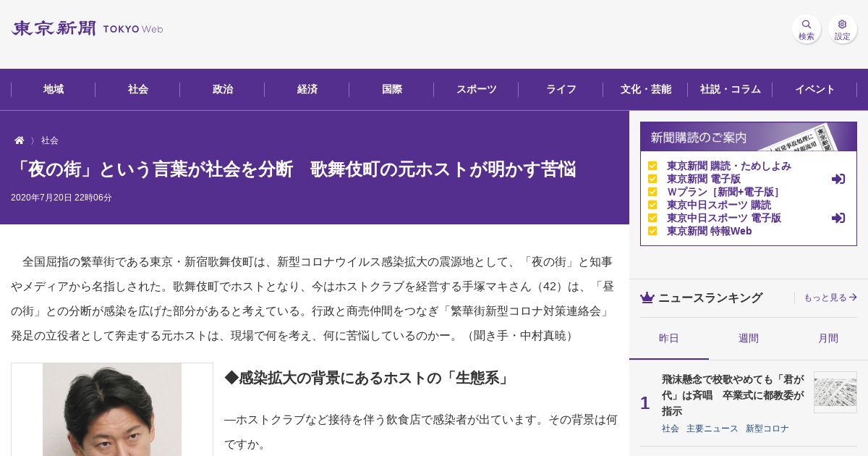Open the 地域 menu item
The image size is (868, 456).
click(x=54, y=90)
